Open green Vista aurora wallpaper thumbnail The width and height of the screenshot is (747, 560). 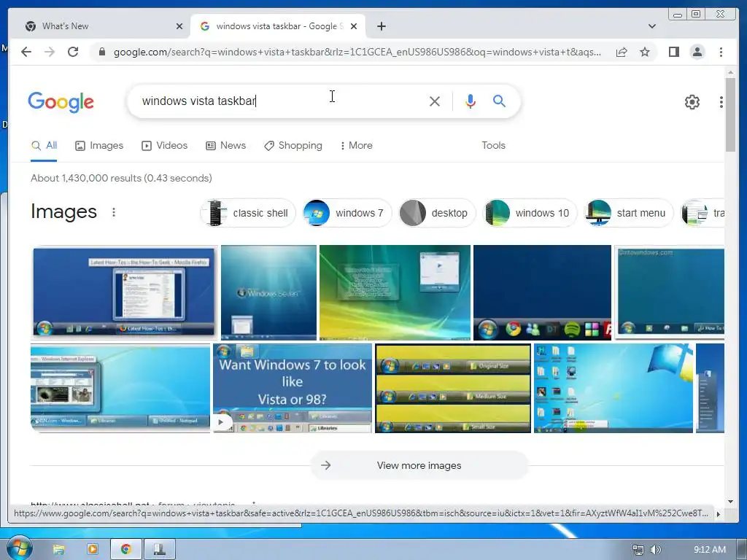[395, 292]
